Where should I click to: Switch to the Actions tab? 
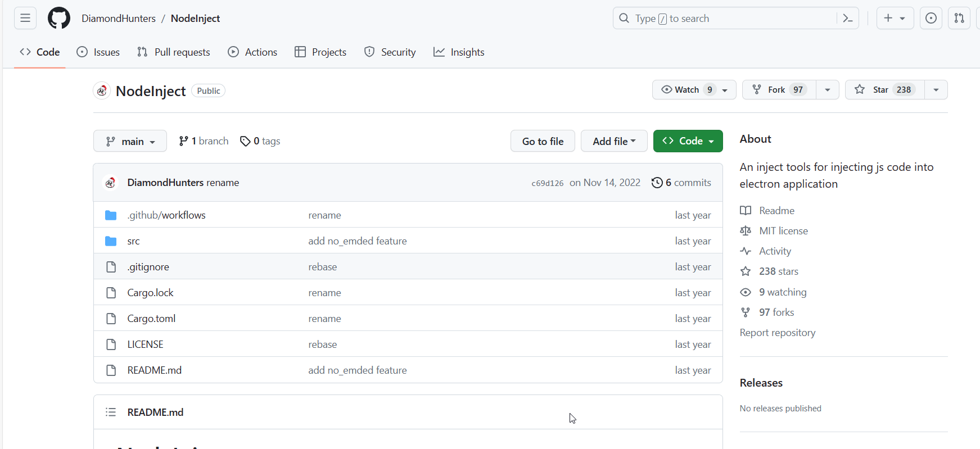pos(252,52)
